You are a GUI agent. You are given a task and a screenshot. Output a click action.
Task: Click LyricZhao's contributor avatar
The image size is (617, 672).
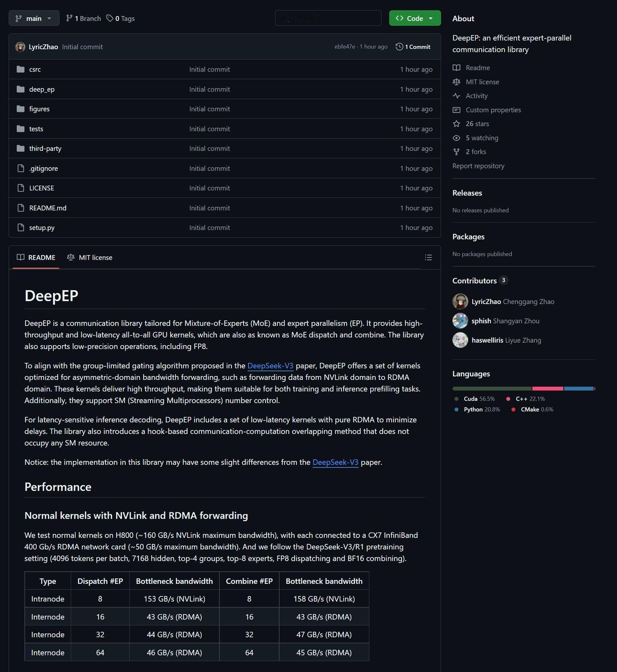(x=460, y=301)
